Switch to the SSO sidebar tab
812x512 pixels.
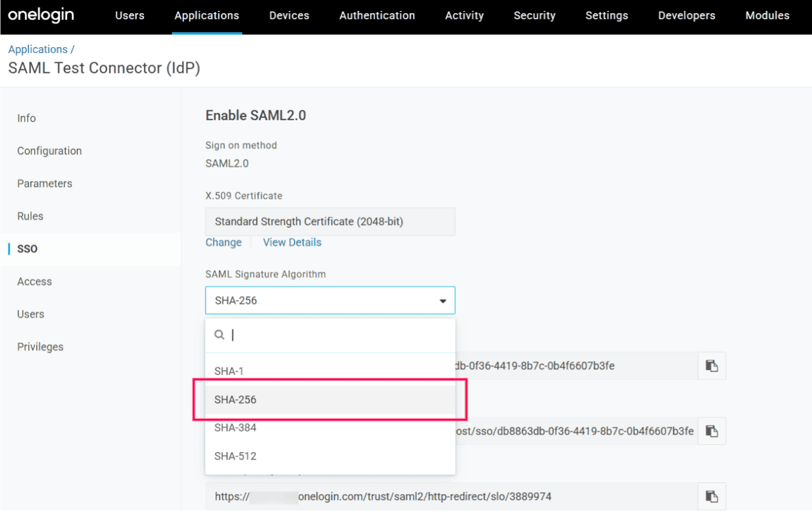[x=91, y=249]
